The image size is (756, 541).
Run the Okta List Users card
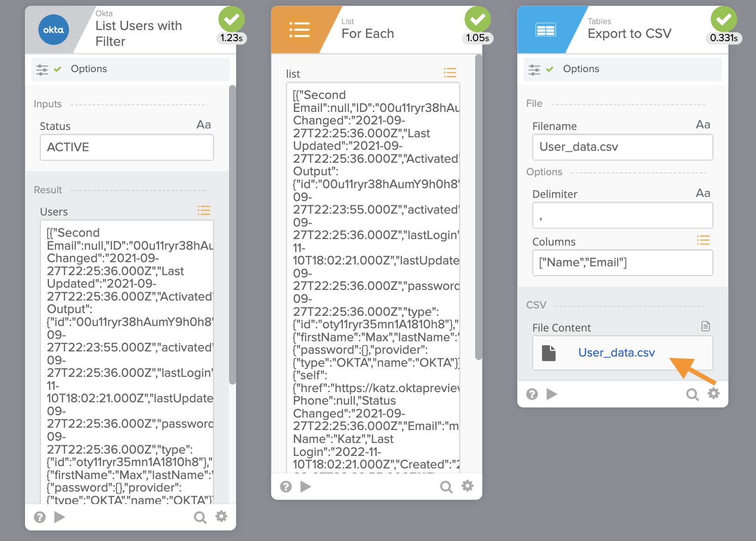60,517
